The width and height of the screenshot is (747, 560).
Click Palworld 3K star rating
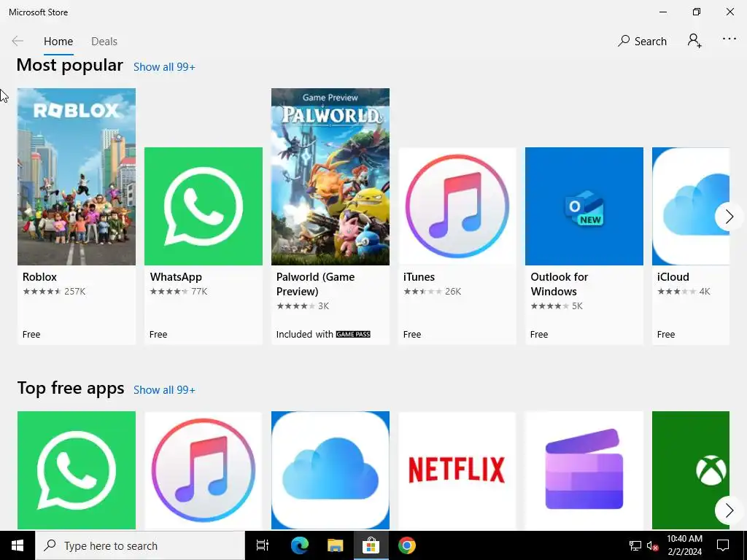pos(303,306)
